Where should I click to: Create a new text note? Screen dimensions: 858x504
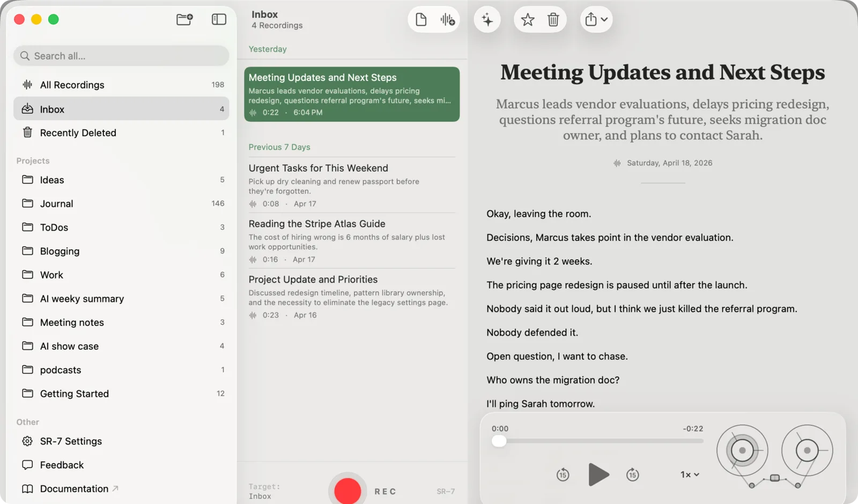421,20
